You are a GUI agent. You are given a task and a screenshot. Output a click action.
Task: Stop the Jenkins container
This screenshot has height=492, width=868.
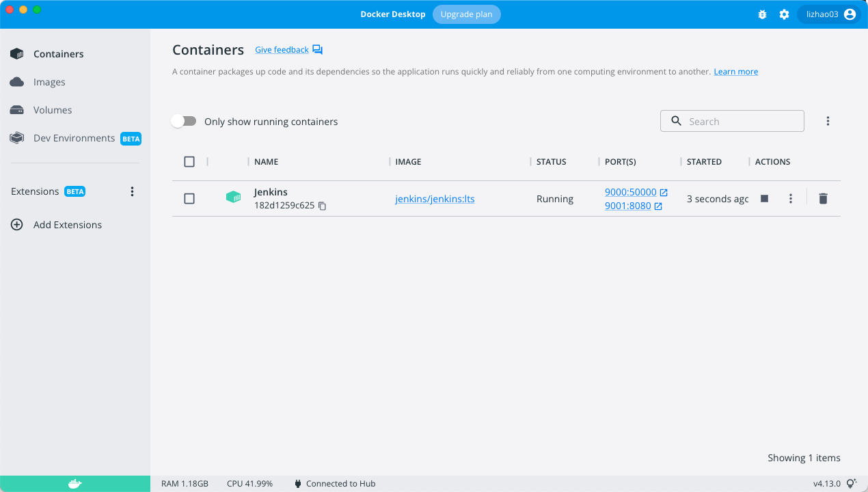pyautogui.click(x=765, y=199)
